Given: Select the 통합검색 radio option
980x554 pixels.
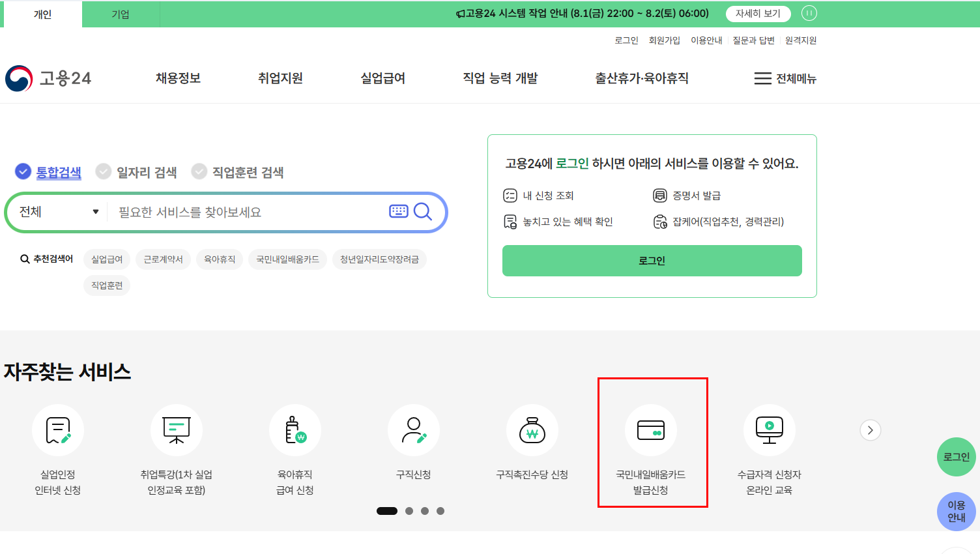Looking at the screenshot, I should [x=48, y=172].
